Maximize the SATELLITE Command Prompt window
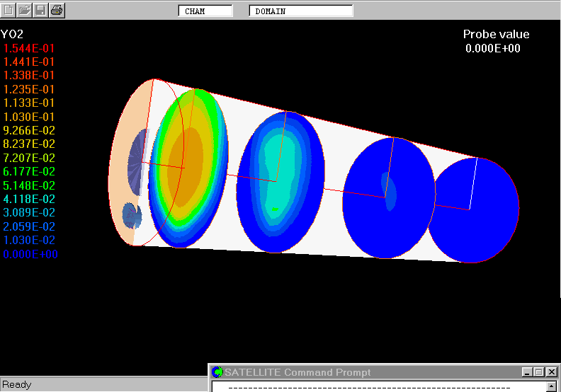This screenshot has height=392, width=561. (x=539, y=372)
